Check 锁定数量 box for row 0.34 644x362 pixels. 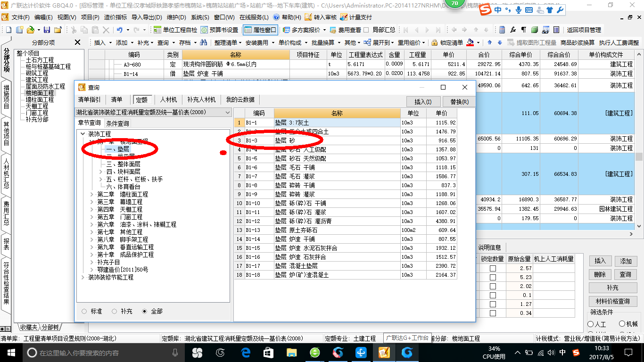(x=493, y=313)
